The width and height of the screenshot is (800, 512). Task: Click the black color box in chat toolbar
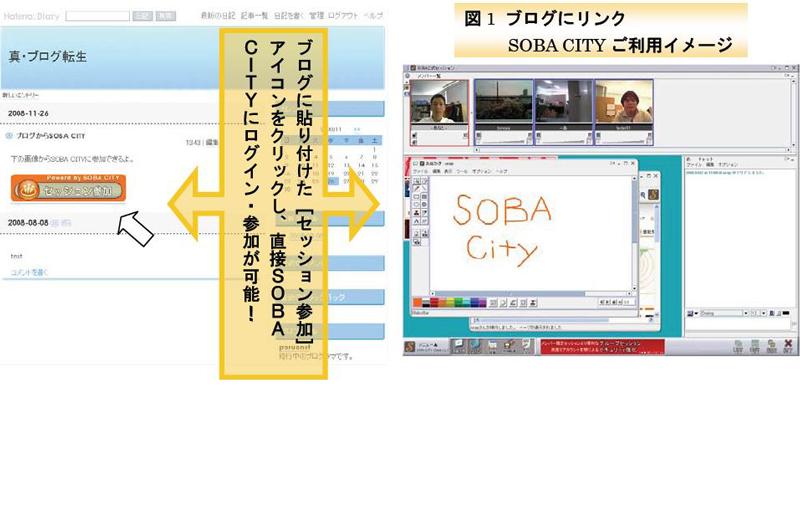click(787, 313)
